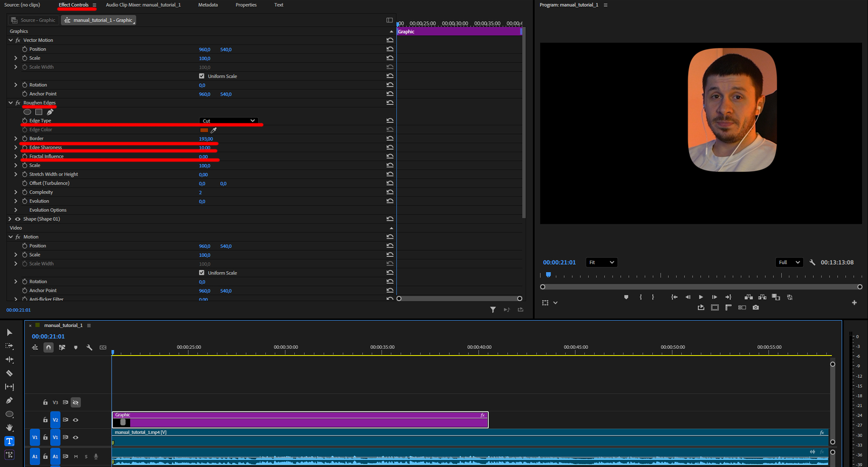Switch to the Text tab
This screenshot has height=467, width=868.
279,5
